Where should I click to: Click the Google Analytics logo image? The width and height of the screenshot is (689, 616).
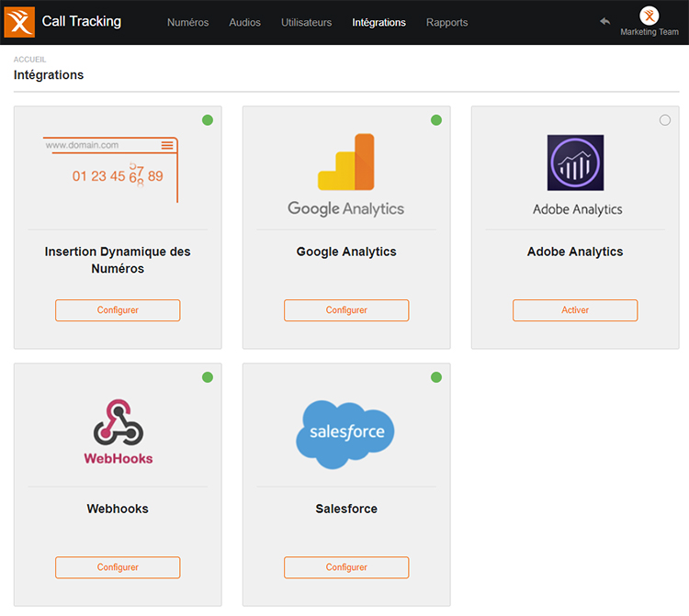point(346,174)
